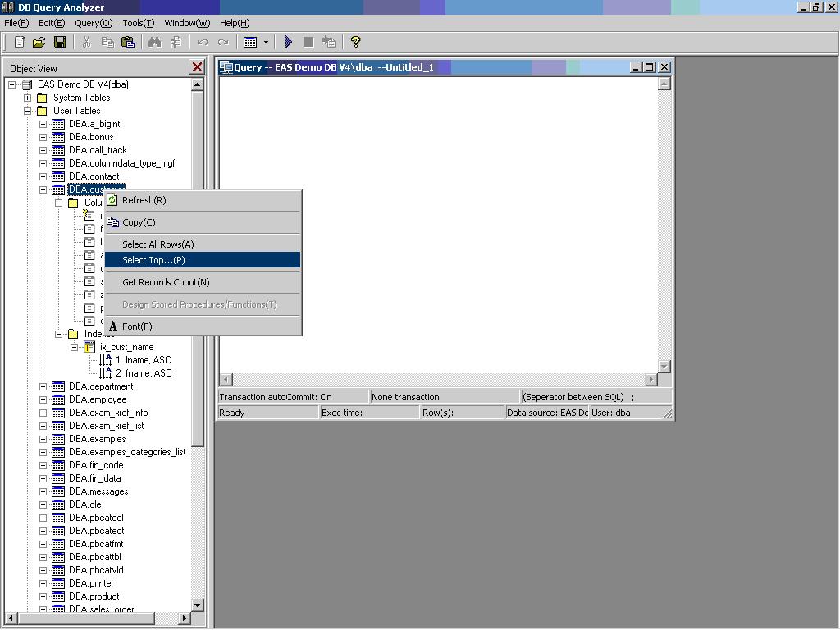Image resolution: width=840 pixels, height=630 pixels.
Task: Click inside the Untitled_1 query editor area
Action: click(438, 225)
